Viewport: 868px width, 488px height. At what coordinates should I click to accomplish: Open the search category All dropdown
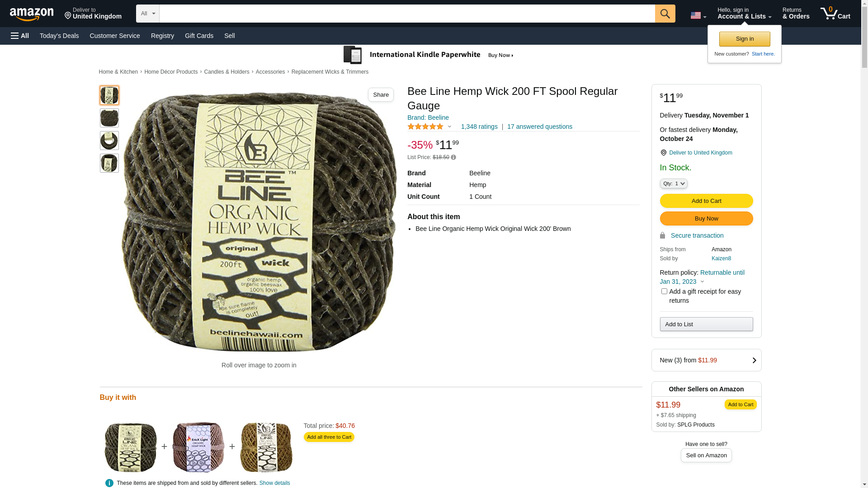(148, 14)
